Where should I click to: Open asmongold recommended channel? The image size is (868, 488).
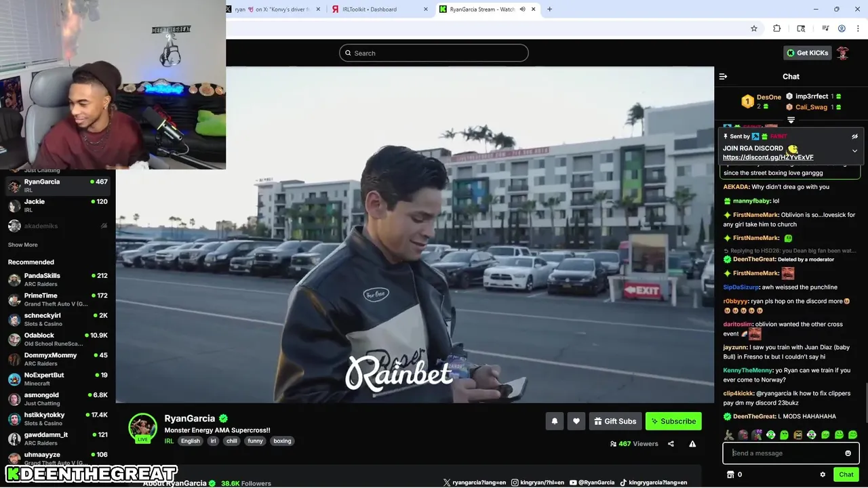coord(58,399)
